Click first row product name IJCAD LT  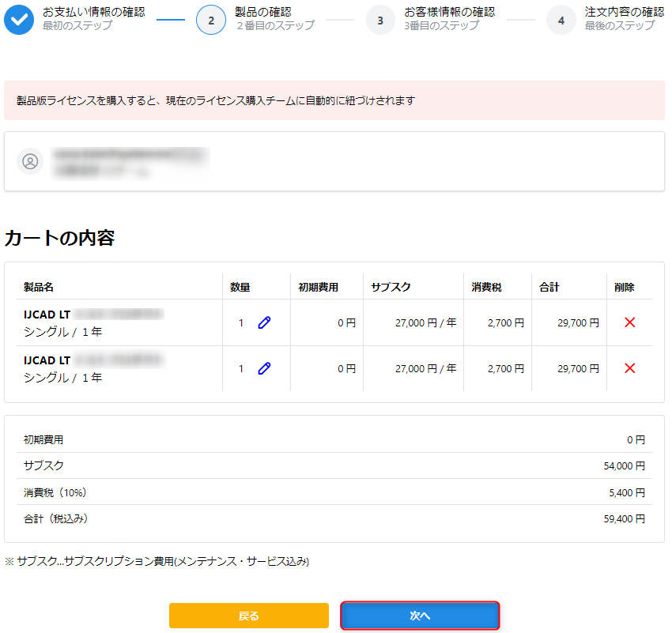(47, 315)
